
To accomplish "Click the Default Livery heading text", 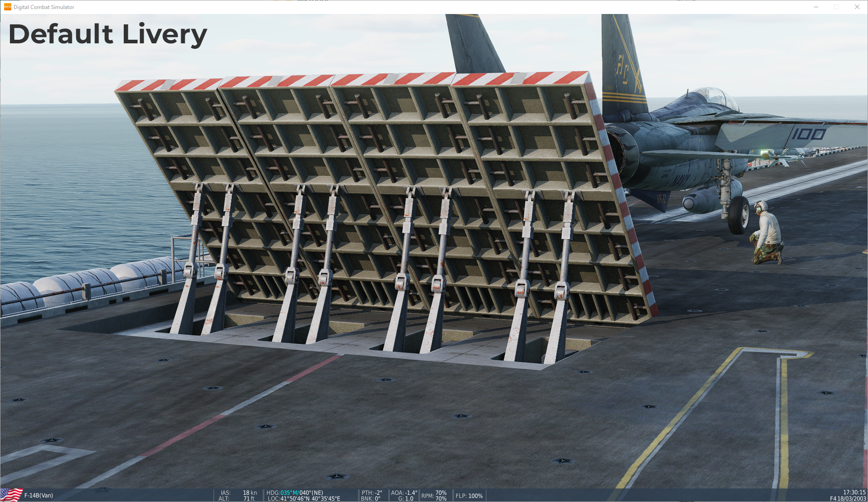I will [107, 34].
